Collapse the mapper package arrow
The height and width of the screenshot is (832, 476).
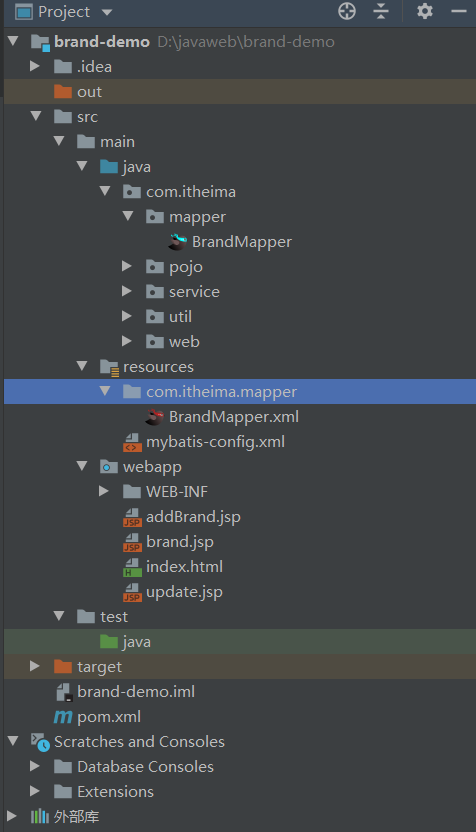pos(128,215)
